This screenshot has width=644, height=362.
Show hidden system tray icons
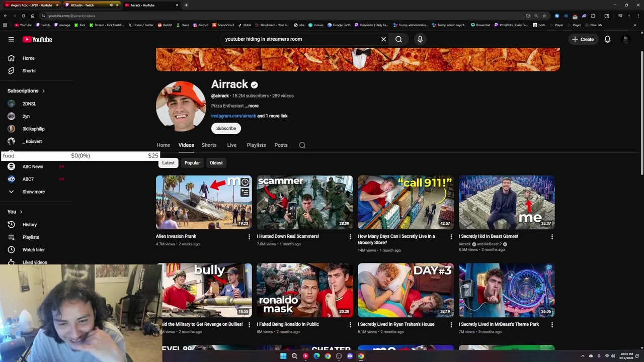[583, 356]
